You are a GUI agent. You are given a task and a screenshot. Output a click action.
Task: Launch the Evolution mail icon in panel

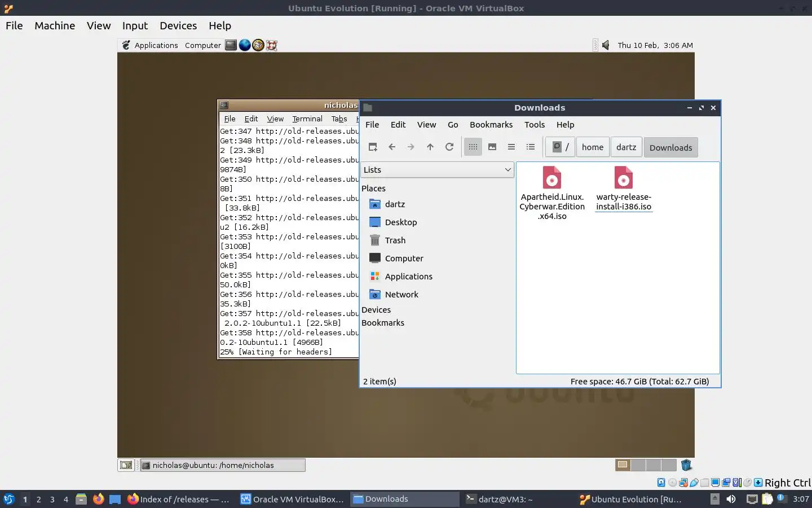[x=258, y=45]
